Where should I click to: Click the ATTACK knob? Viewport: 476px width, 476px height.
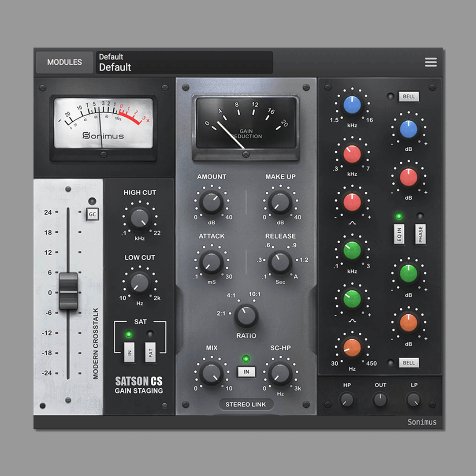coord(211,262)
